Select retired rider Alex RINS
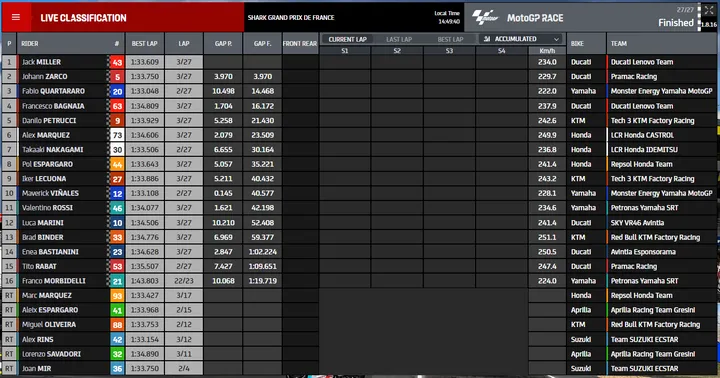720x378 pixels. [x=38, y=339]
